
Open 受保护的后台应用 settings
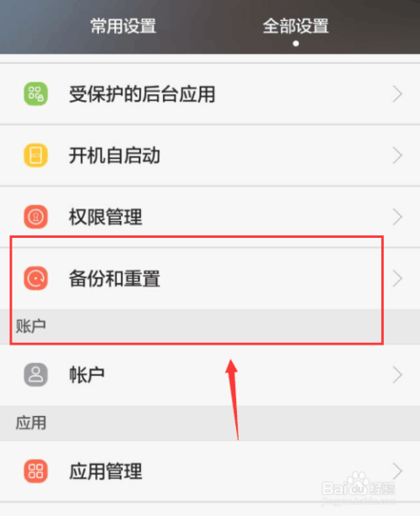coord(210,94)
